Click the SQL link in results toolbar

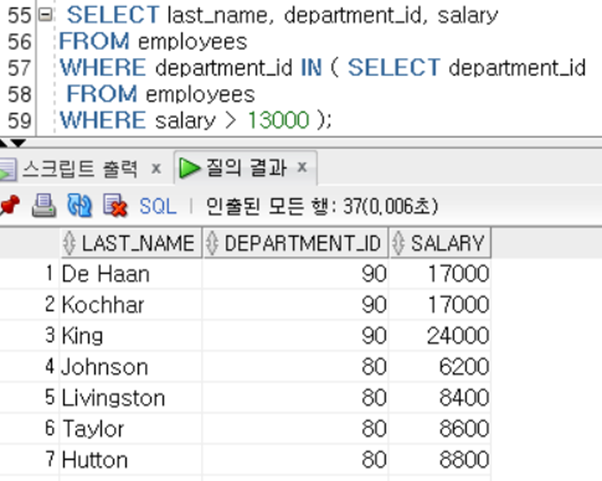pyautogui.click(x=158, y=206)
